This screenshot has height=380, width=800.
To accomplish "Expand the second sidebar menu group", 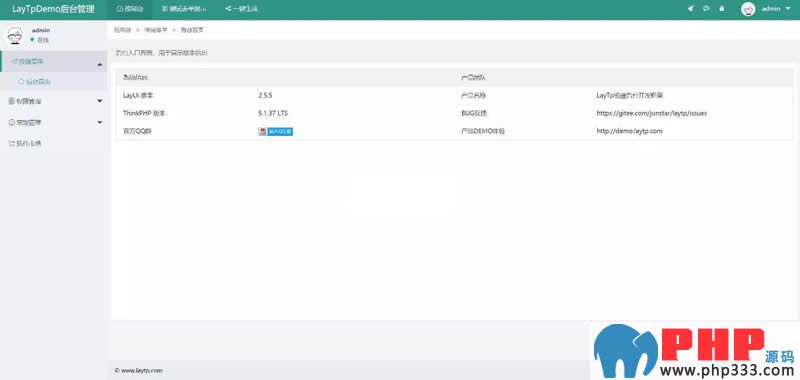I will (x=54, y=101).
